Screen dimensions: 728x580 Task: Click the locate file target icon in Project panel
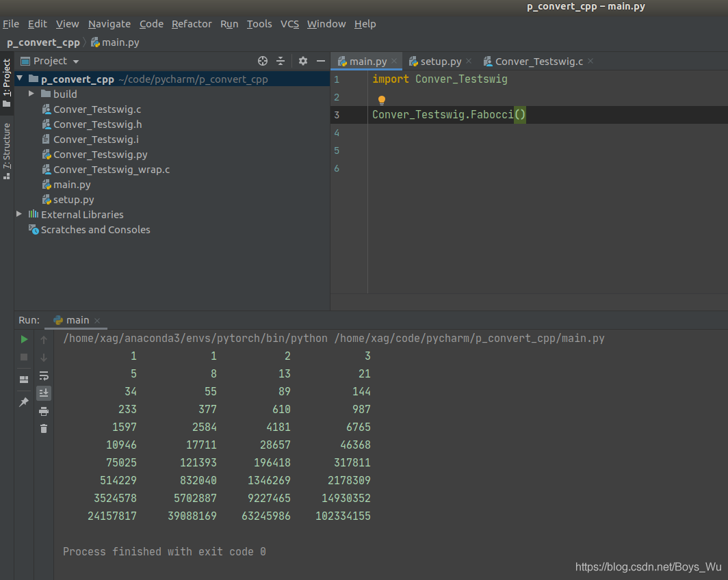click(x=263, y=61)
